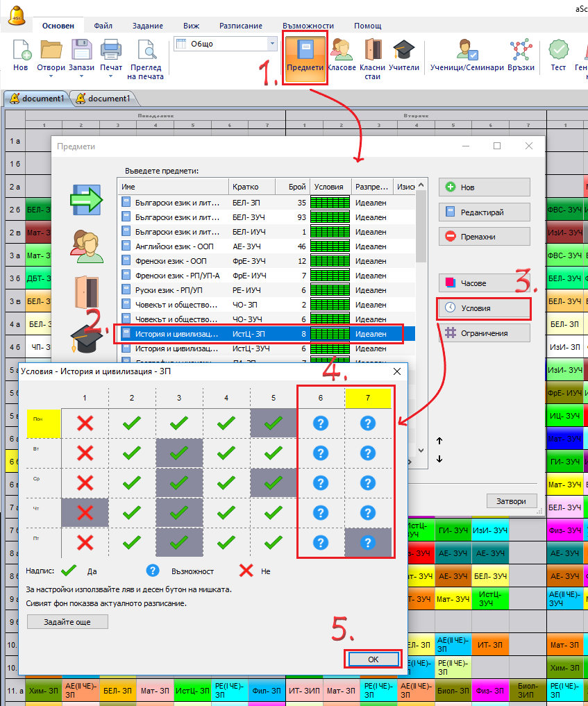The width and height of the screenshot is (588, 706).
Task: Switch to the Задание ribbon tab
Action: point(147,26)
